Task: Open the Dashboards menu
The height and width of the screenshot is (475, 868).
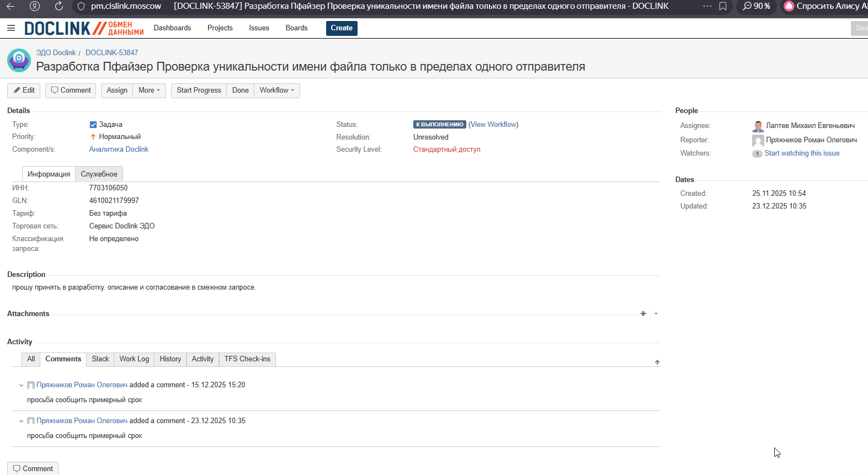Action: point(172,28)
